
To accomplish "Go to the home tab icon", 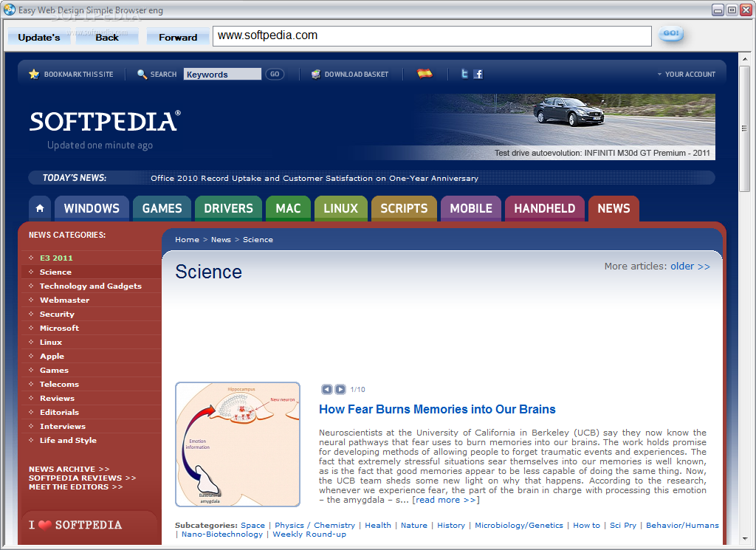I will [x=40, y=208].
